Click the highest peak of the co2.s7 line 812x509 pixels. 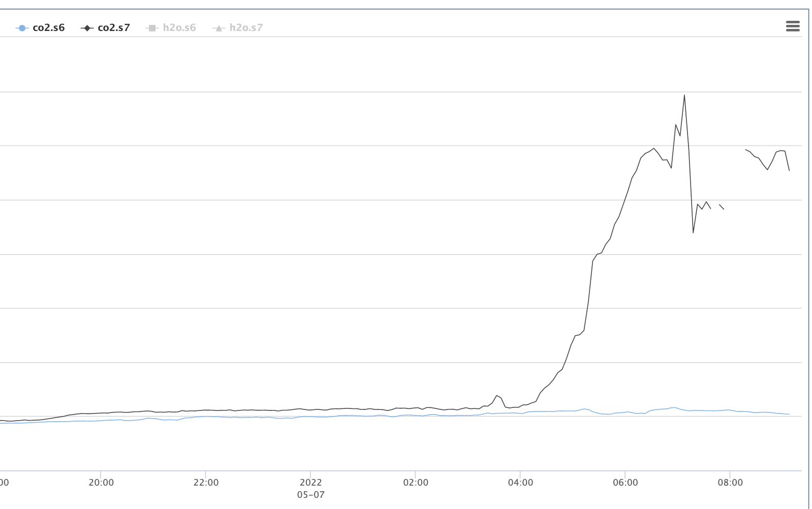684,96
